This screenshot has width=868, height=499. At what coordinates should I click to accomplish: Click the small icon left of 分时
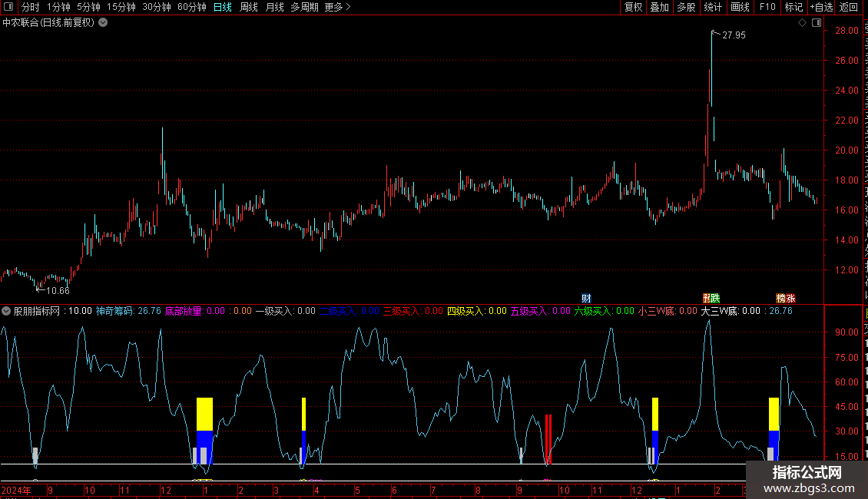coord(9,7)
